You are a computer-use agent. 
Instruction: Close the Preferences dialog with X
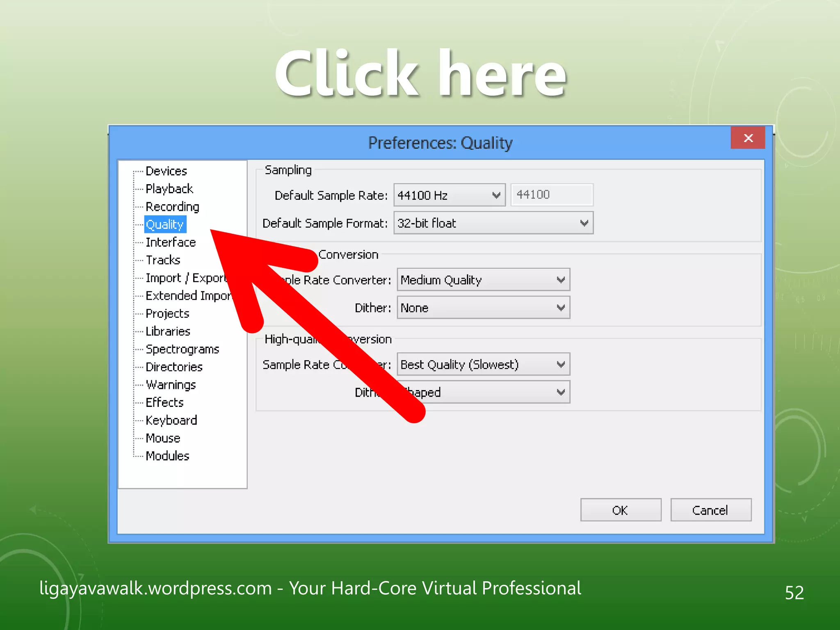748,138
